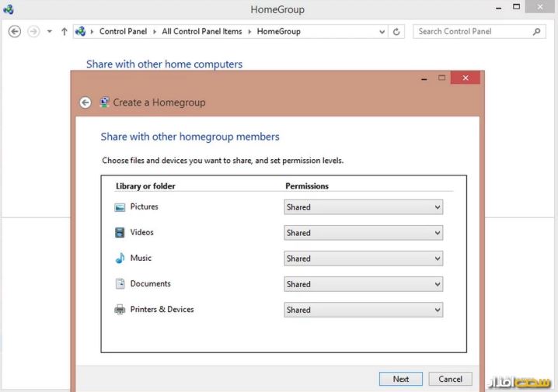Viewport: 558px width, 392px height.
Task: Click the Printers & Devices icon
Action: 120,310
